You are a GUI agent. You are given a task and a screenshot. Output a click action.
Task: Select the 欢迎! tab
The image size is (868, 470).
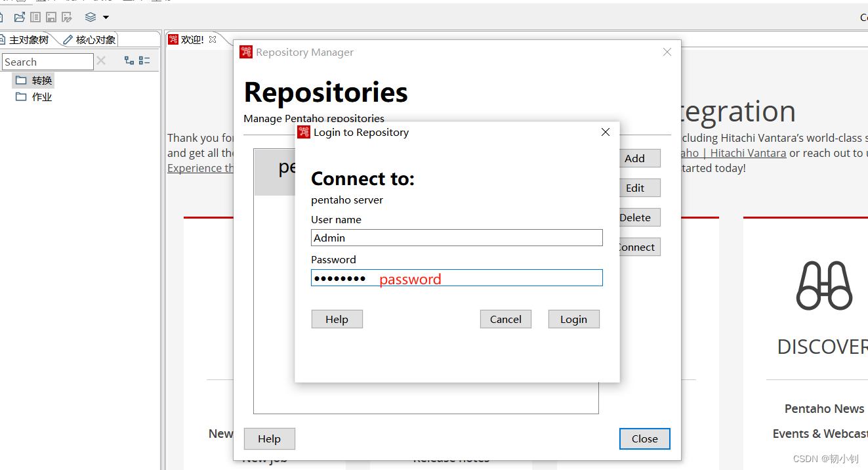192,39
